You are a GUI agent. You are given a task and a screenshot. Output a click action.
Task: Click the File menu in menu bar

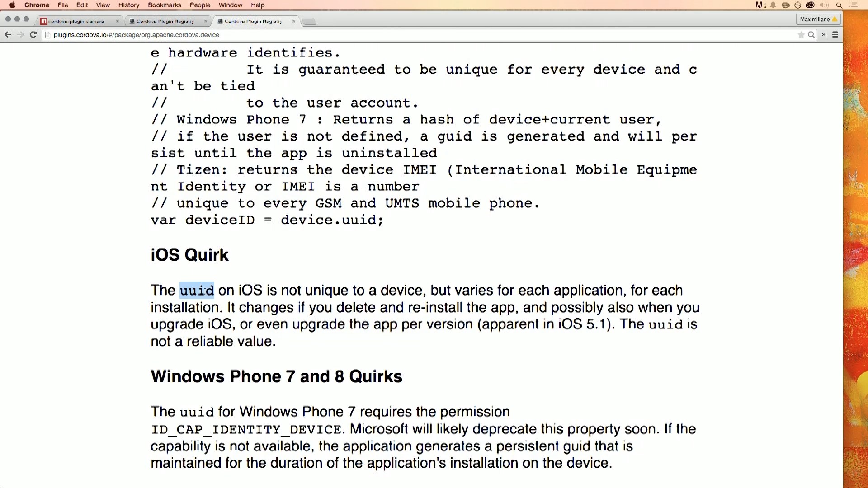tap(62, 5)
